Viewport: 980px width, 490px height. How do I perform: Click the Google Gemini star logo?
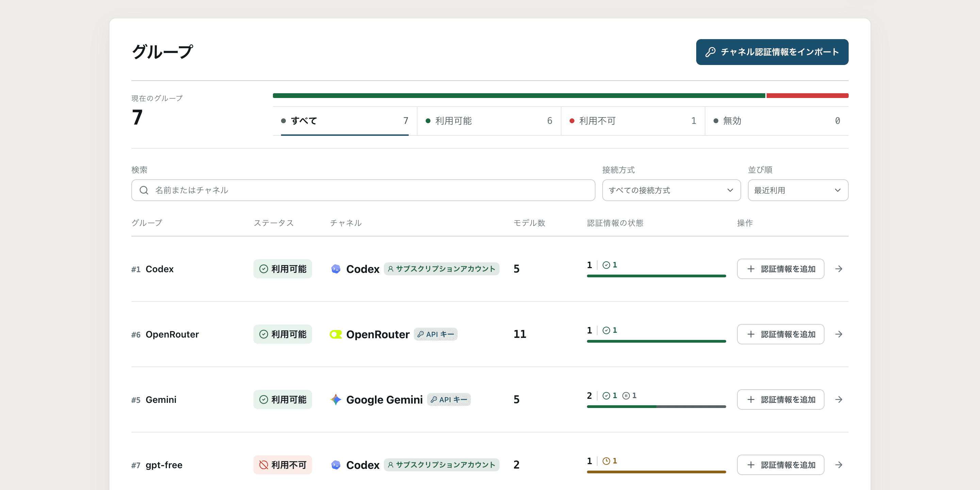click(336, 399)
